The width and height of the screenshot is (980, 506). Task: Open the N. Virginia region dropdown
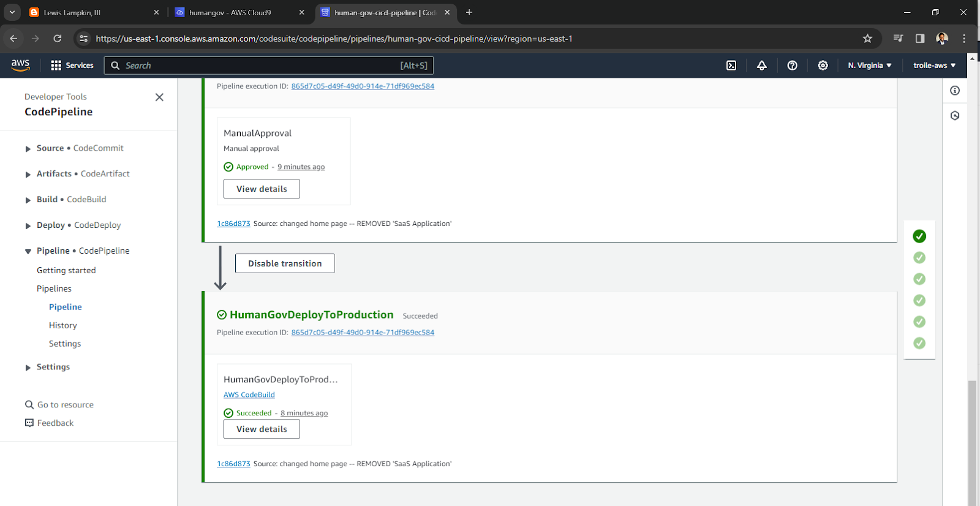coord(870,65)
